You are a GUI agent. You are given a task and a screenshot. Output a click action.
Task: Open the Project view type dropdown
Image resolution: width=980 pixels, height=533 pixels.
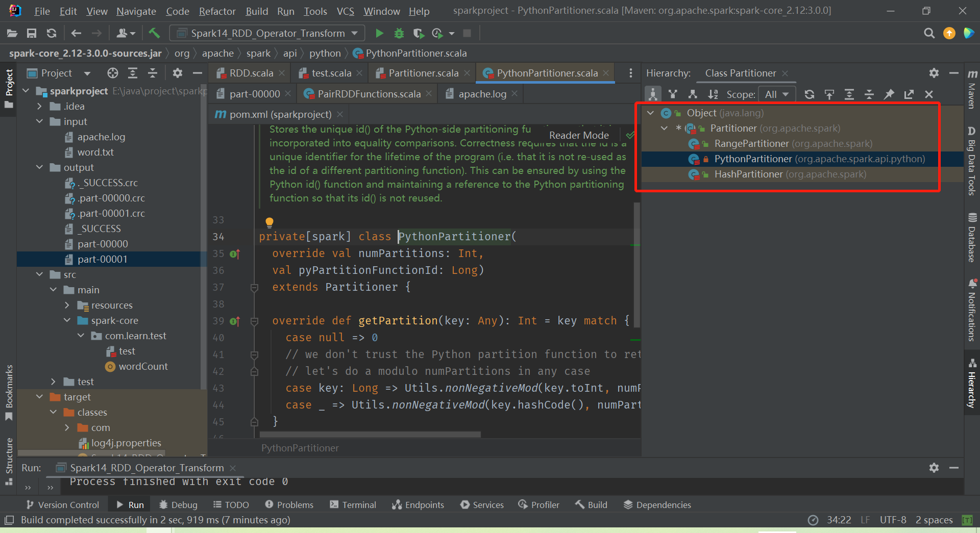(x=87, y=73)
